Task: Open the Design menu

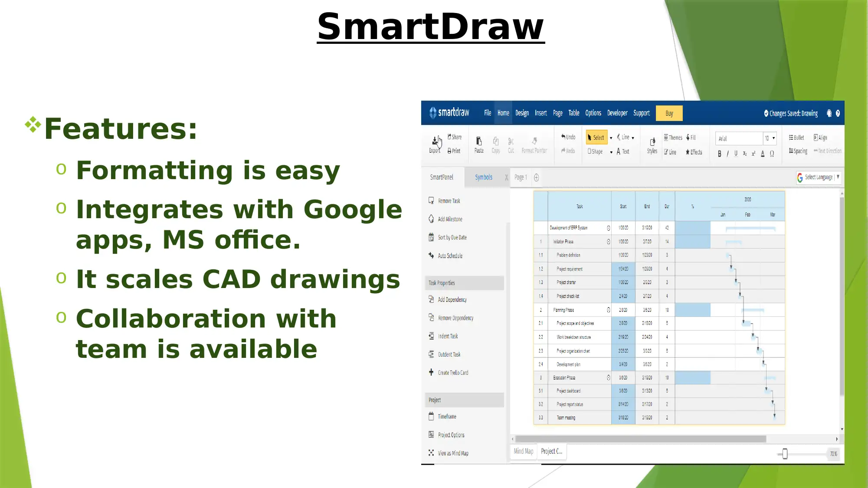Action: click(x=522, y=113)
